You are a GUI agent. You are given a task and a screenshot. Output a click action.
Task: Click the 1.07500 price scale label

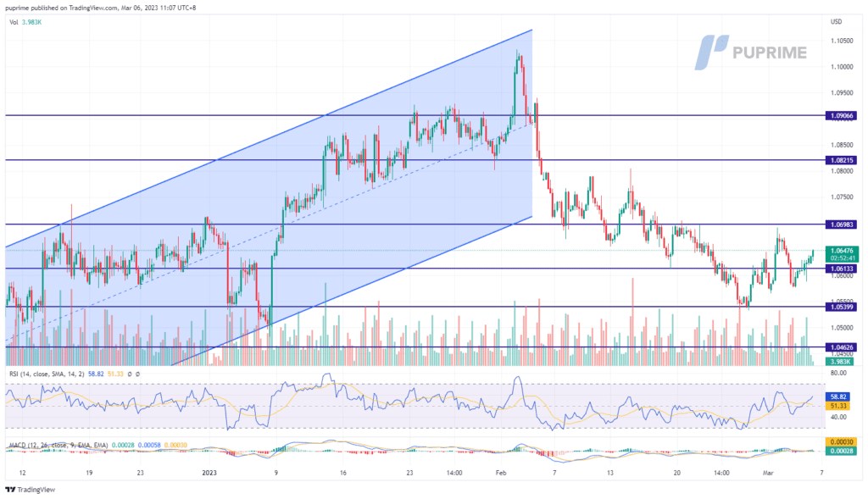842,197
